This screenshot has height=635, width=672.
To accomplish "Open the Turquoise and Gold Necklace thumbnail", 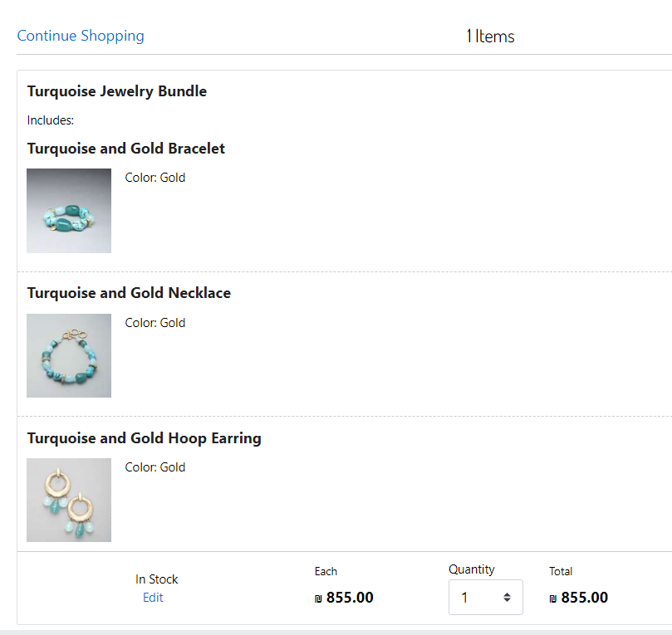I will click(x=69, y=355).
